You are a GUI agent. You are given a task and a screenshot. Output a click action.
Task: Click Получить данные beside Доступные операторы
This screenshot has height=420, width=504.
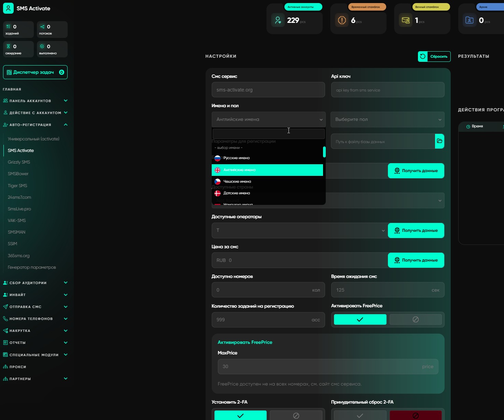point(416,230)
